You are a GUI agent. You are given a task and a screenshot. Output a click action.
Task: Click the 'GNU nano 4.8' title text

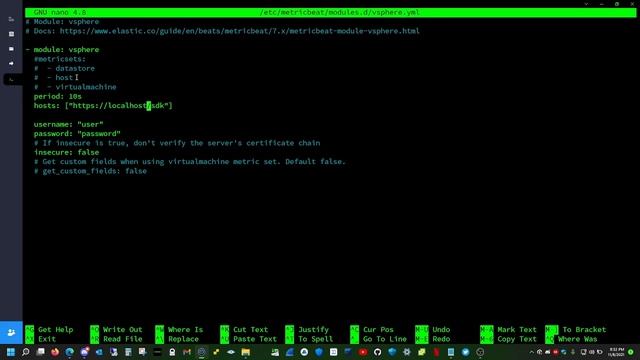60,12
